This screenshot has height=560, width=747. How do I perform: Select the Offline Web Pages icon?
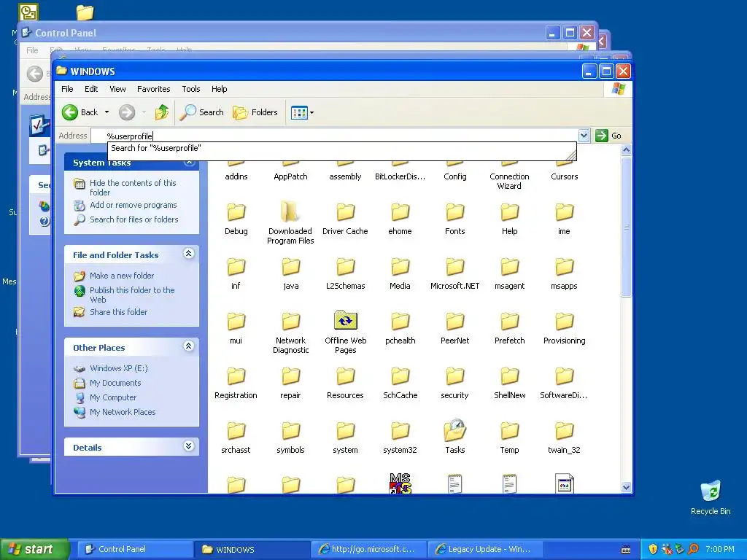point(345,321)
